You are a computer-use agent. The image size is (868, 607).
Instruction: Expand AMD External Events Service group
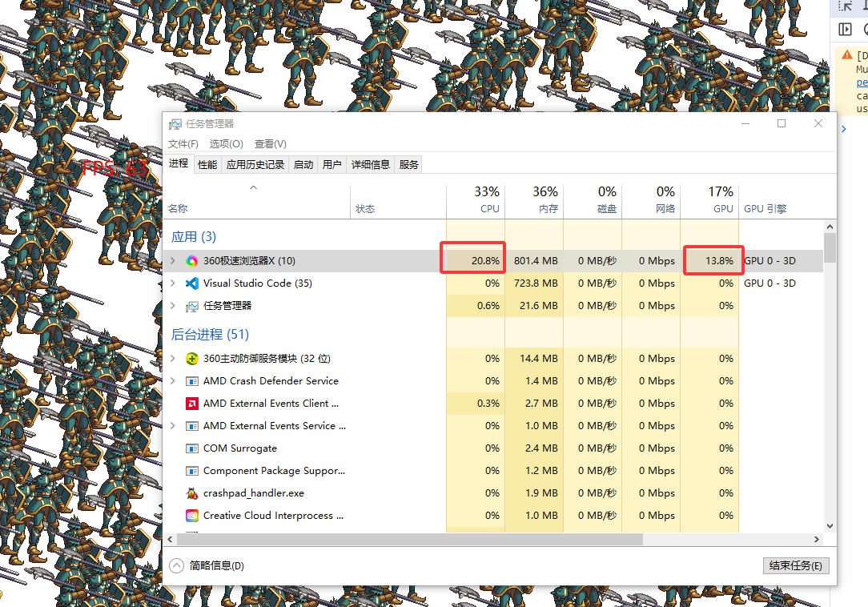(x=173, y=426)
